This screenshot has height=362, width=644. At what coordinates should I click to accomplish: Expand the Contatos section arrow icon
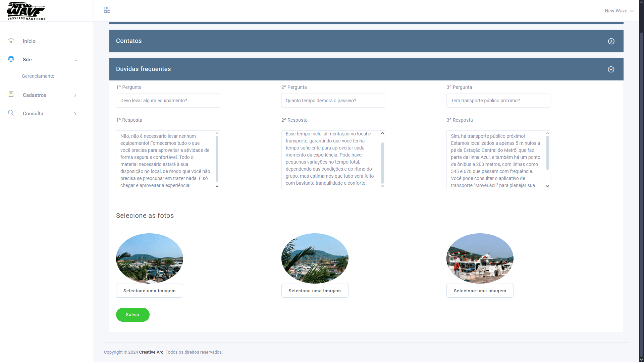(611, 41)
